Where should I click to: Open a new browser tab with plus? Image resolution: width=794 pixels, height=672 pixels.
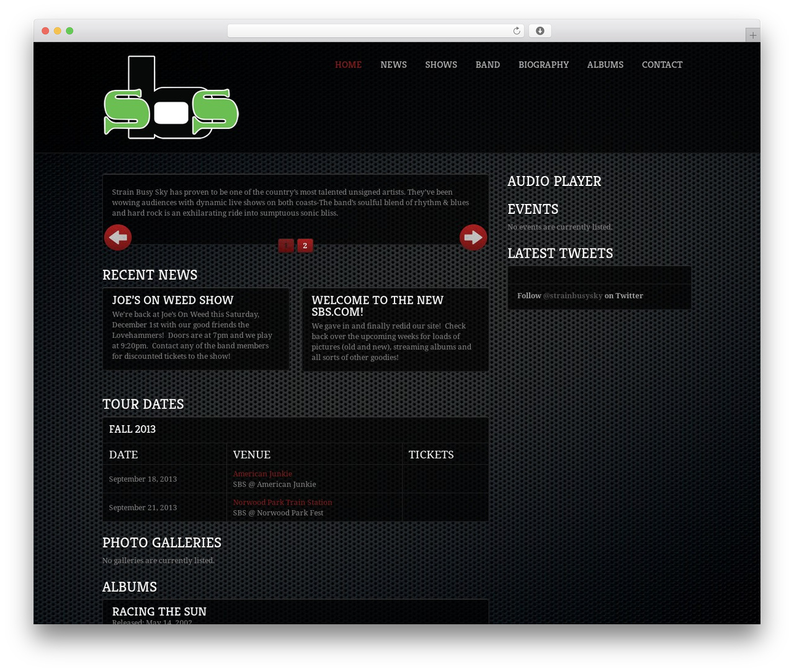[752, 35]
